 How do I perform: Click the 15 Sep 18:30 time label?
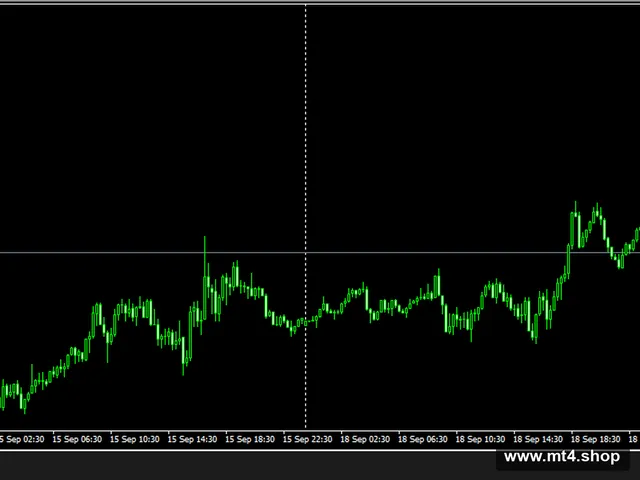tap(250, 440)
